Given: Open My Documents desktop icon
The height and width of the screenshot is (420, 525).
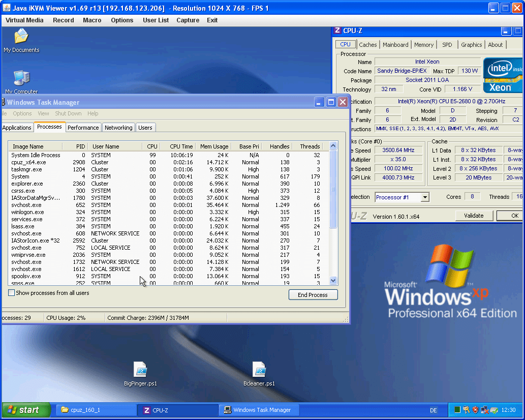Looking at the screenshot, I should click(x=21, y=37).
